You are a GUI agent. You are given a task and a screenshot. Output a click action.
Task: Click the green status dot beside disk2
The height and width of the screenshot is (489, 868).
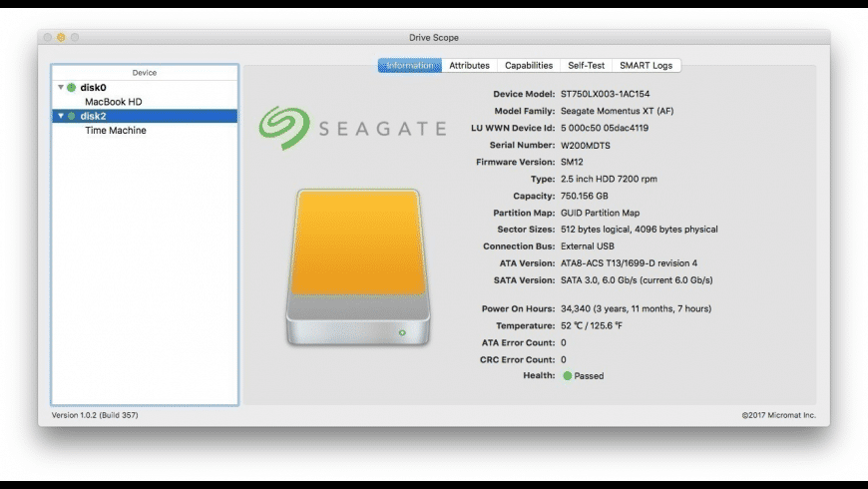[x=72, y=116]
